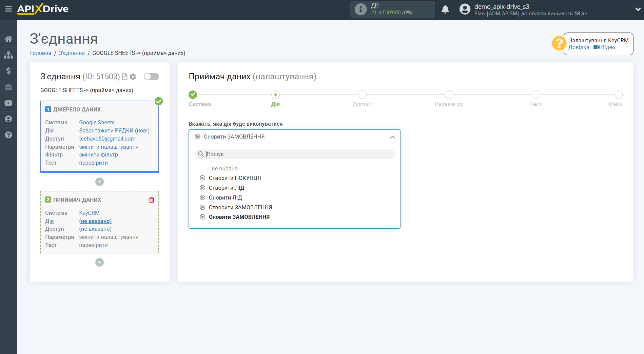Open the Google Sheets system link
This screenshot has width=644, height=354.
pos(97,122)
